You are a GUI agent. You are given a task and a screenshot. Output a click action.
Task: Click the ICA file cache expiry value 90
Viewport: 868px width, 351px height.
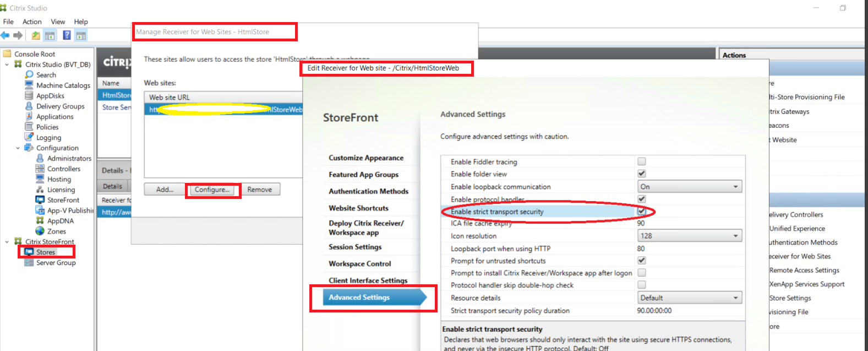pyautogui.click(x=641, y=223)
